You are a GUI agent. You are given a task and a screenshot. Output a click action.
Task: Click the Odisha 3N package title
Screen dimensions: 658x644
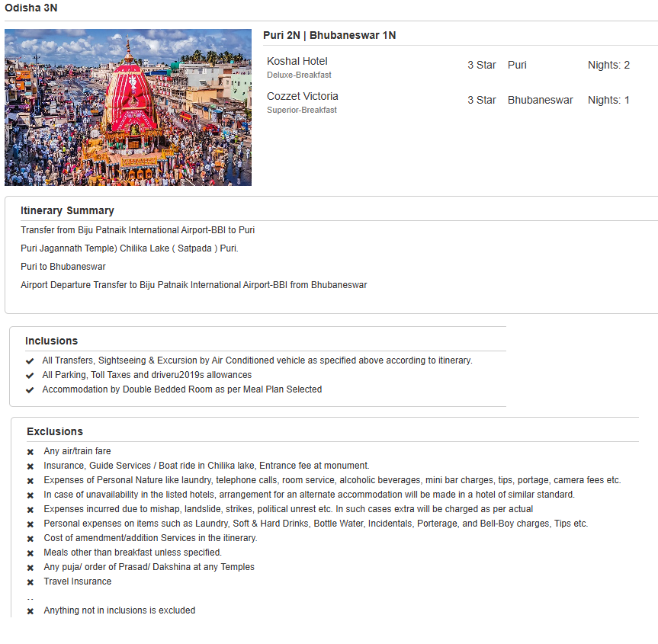[x=31, y=8]
